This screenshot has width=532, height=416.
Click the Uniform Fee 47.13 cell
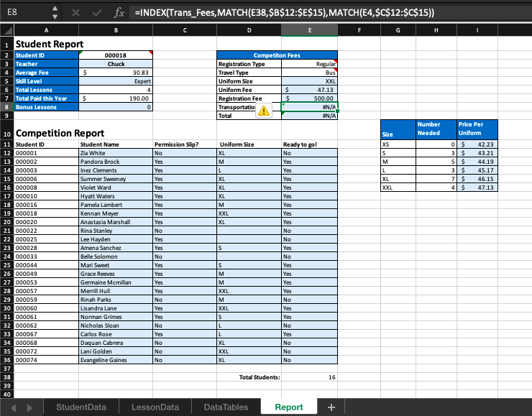tap(309, 90)
